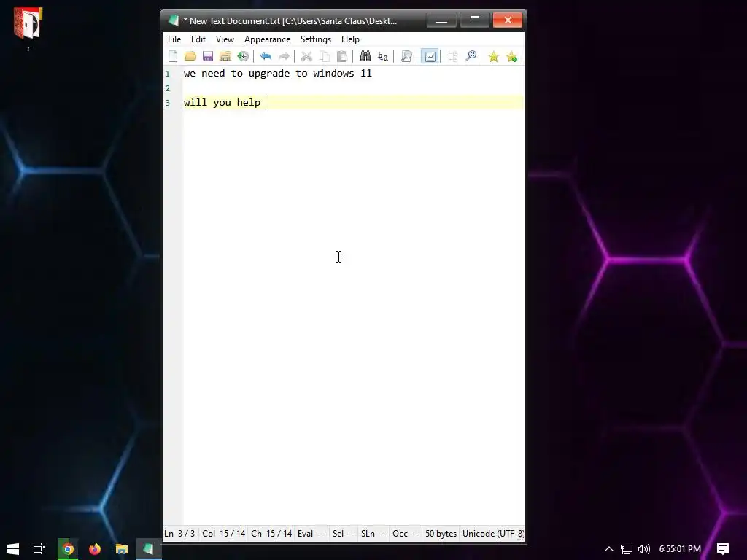
Task: Click the 'Sel --' status entry
Action: (x=344, y=534)
